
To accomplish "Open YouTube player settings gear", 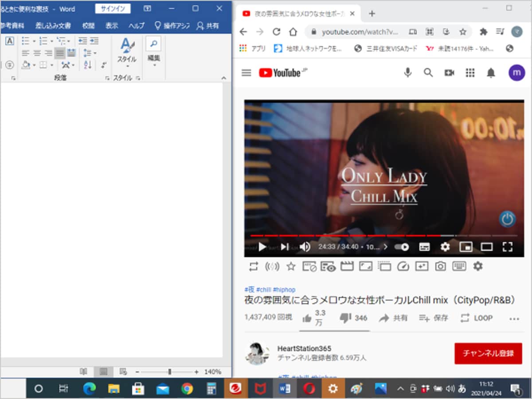I will [445, 247].
